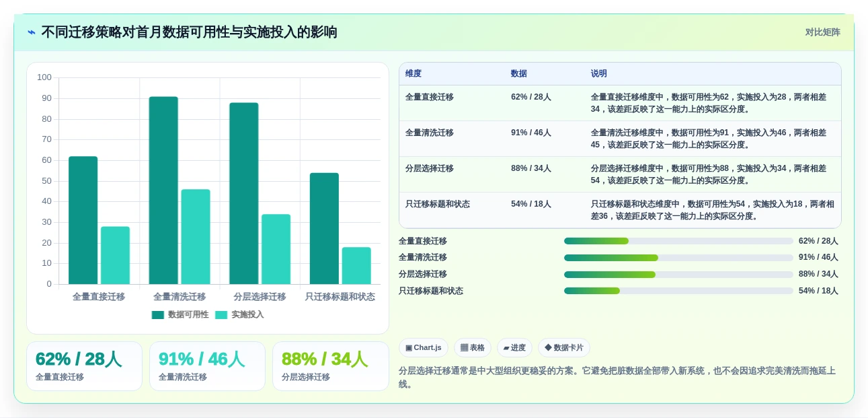Click the 全量清洗迁移 table row name

pyautogui.click(x=430, y=133)
